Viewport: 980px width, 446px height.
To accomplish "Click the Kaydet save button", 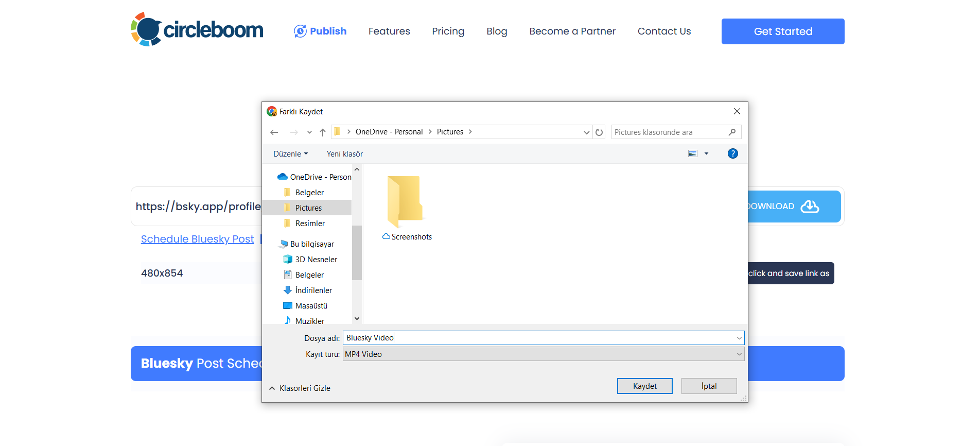I will tap(644, 386).
